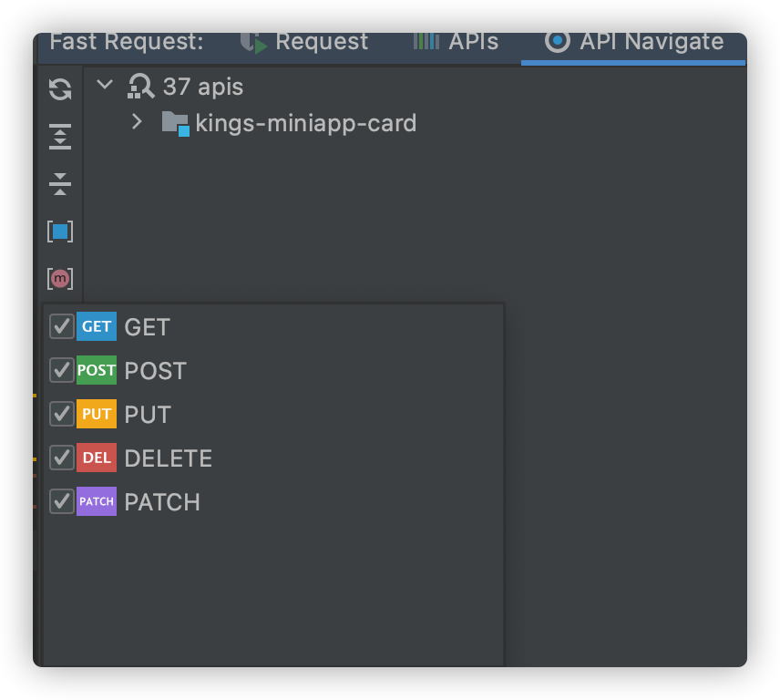Select the blue class filter icon
Screen dimensions: 780x700
[x=59, y=231]
